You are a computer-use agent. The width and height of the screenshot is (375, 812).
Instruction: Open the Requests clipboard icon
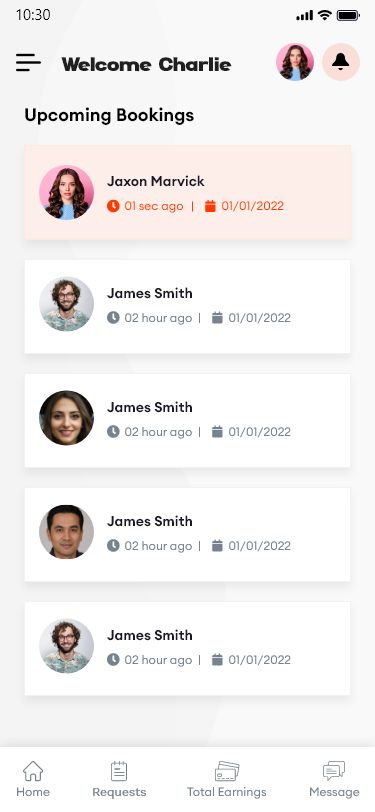point(119,771)
